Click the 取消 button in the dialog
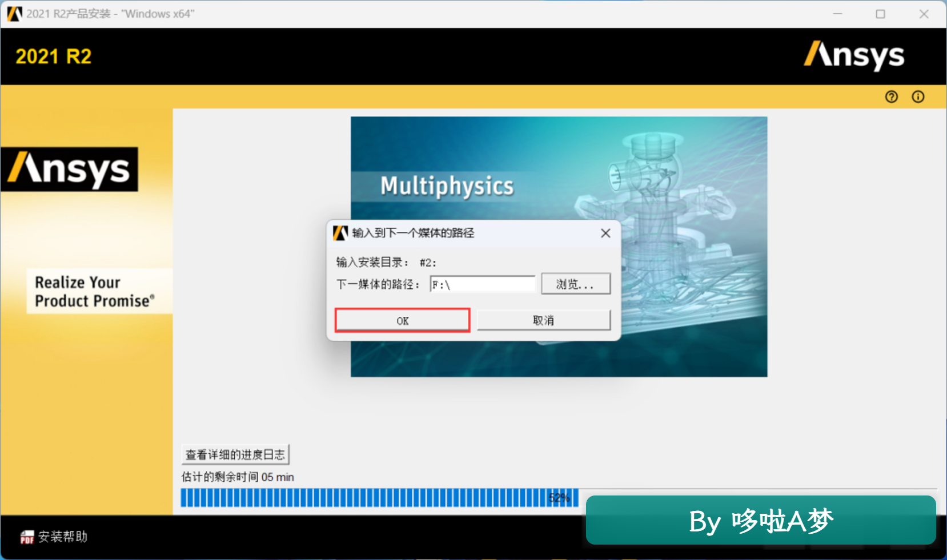947x560 pixels. tap(543, 320)
